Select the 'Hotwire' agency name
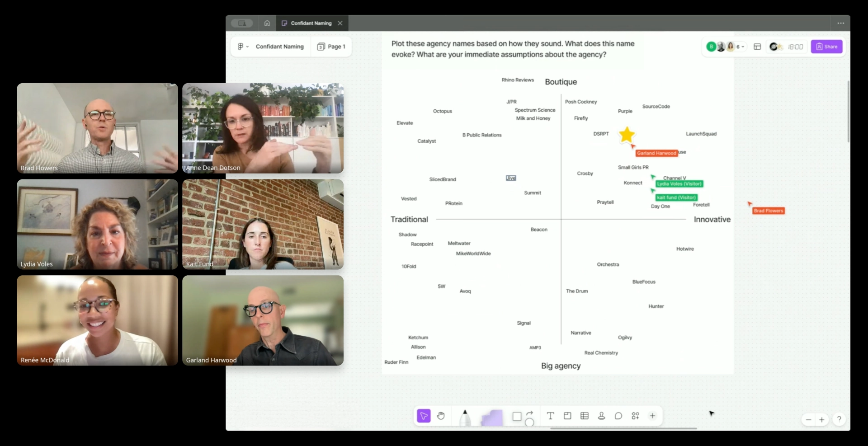This screenshot has height=446, width=868. [x=685, y=249]
